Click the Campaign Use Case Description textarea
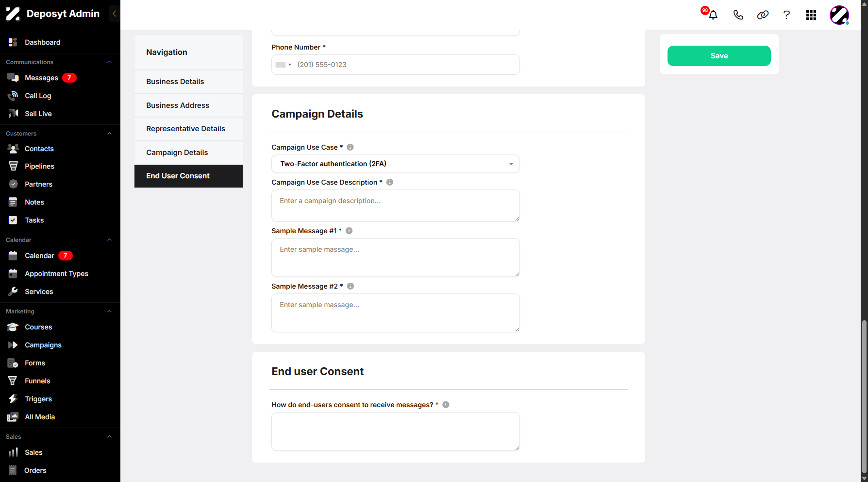Image resolution: width=868 pixels, height=482 pixels. pyautogui.click(x=396, y=206)
